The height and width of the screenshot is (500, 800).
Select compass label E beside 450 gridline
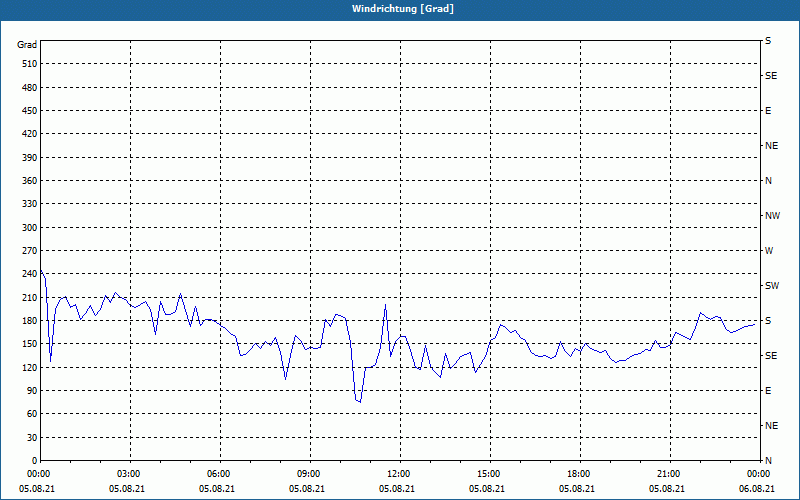tap(768, 111)
